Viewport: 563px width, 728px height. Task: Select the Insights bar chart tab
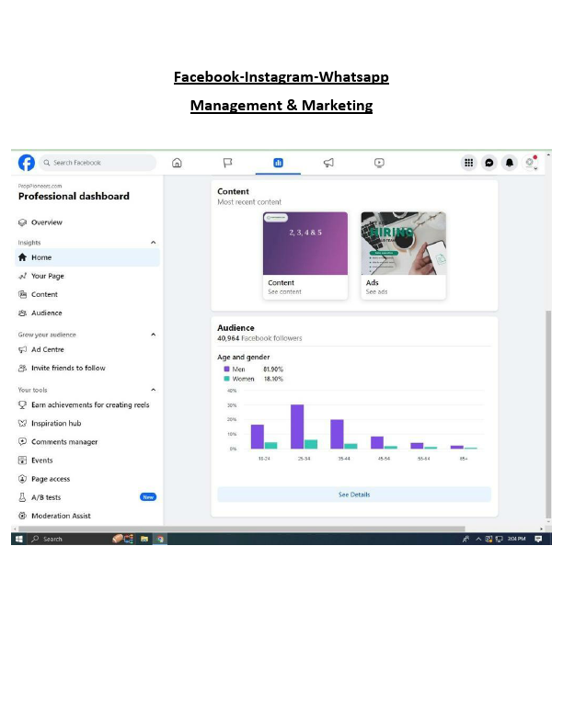pos(278,163)
